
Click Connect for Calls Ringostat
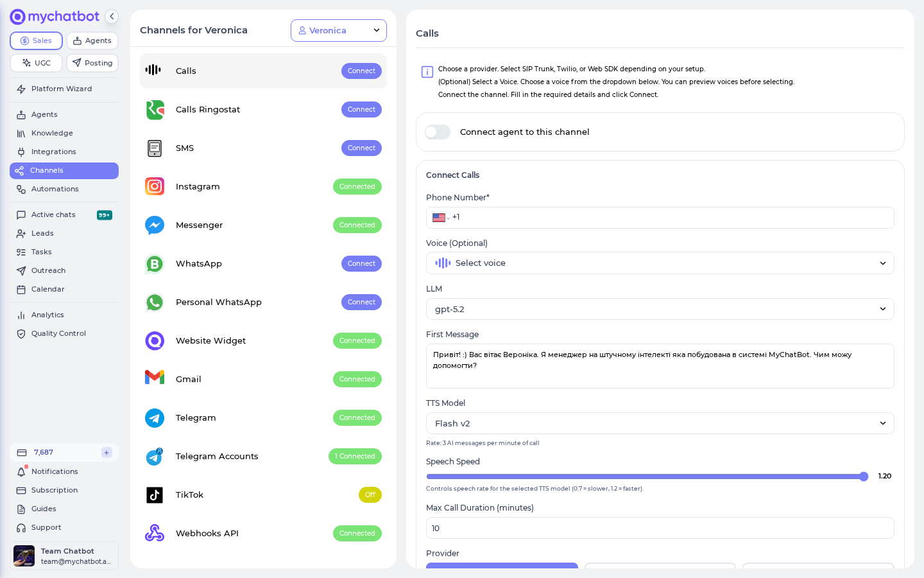pos(361,109)
